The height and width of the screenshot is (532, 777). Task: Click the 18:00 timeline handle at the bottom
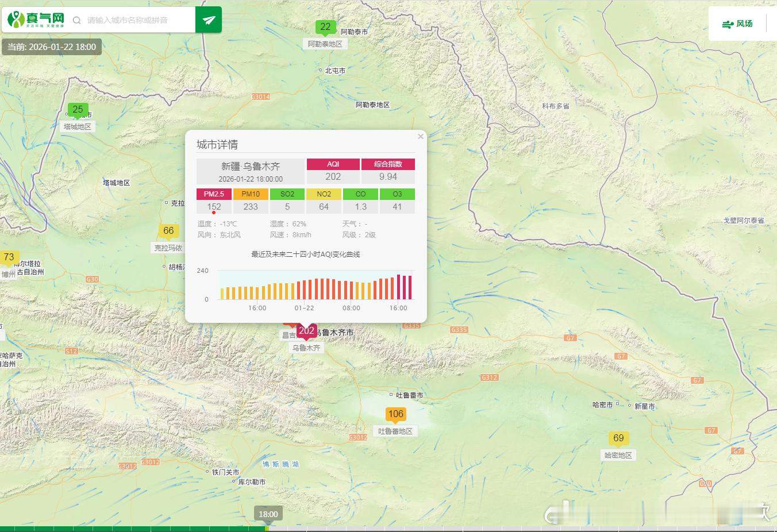click(268, 514)
